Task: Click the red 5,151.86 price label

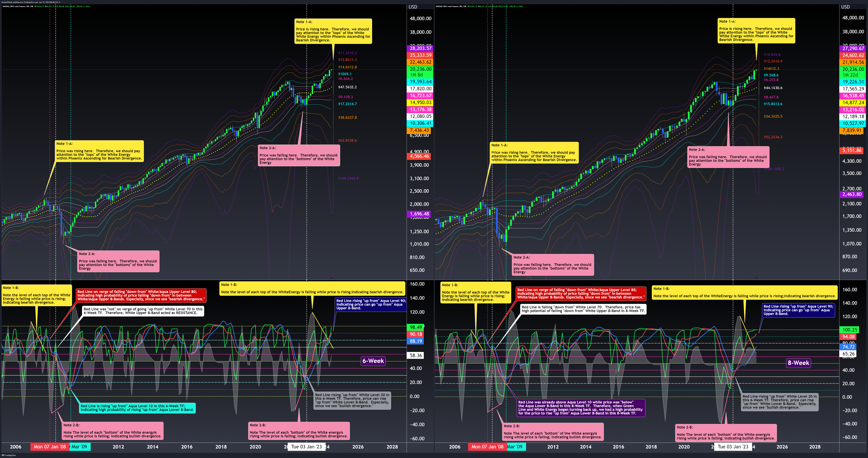Action: pos(852,151)
